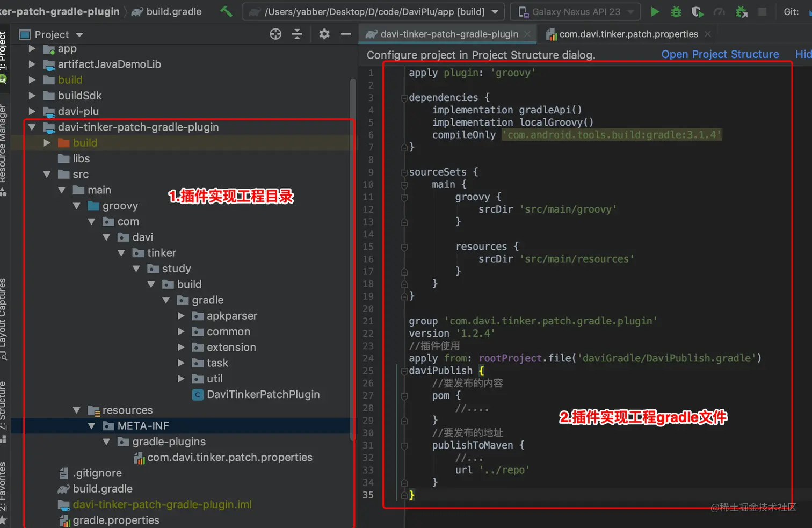Click the davi-tinker-patch-gradle-plugin.iml file icon
Image resolution: width=812 pixels, height=528 pixels.
(64, 505)
